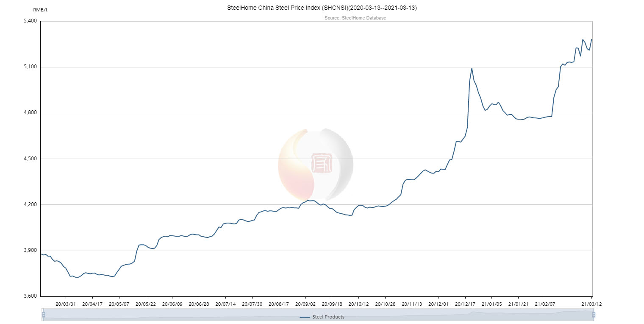Click the 20/03/31 date label

click(x=66, y=304)
